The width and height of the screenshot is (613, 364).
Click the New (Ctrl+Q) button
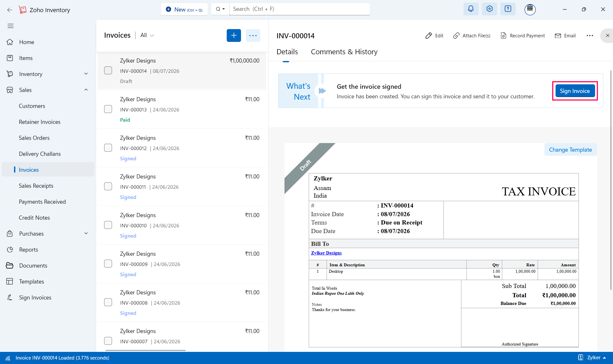tap(184, 9)
